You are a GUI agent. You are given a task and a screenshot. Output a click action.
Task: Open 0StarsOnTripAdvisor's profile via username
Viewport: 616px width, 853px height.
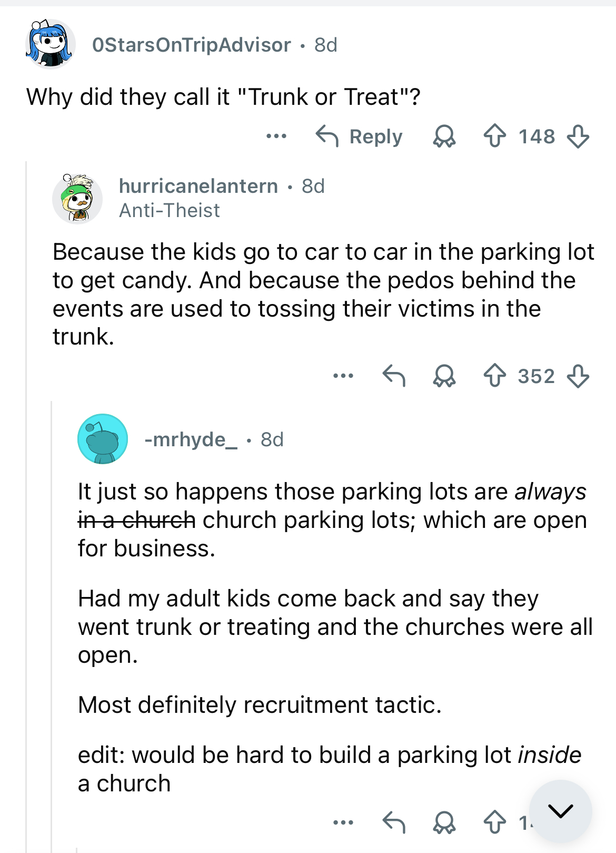point(192,45)
